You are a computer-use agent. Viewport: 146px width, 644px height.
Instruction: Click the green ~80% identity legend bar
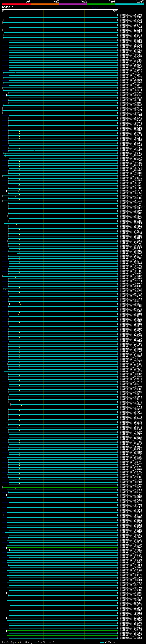click(x=101, y=4)
